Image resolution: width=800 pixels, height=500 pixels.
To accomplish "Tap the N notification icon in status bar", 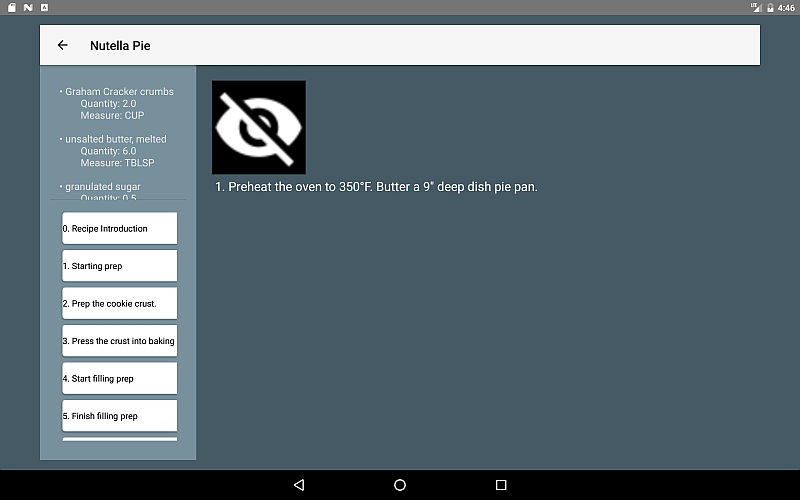I will pyautogui.click(x=28, y=7).
